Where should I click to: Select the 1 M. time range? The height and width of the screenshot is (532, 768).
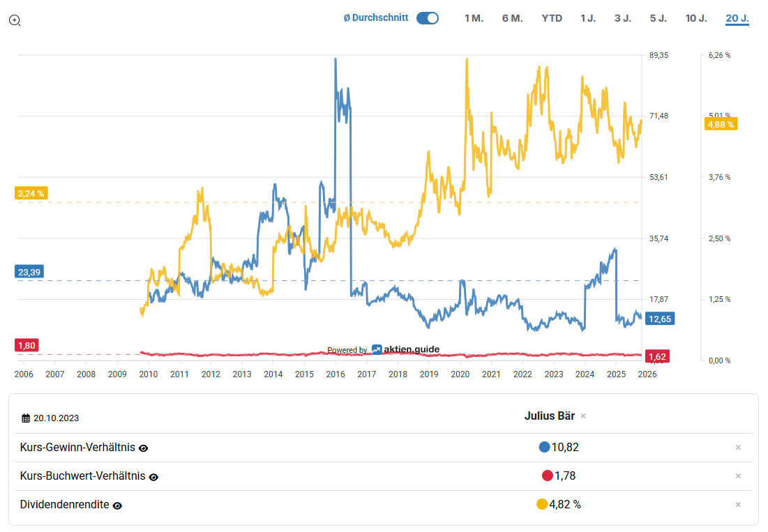474,18
